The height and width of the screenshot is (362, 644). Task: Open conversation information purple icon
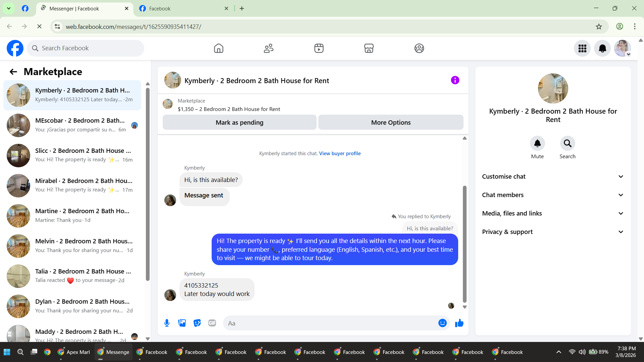pos(455,80)
